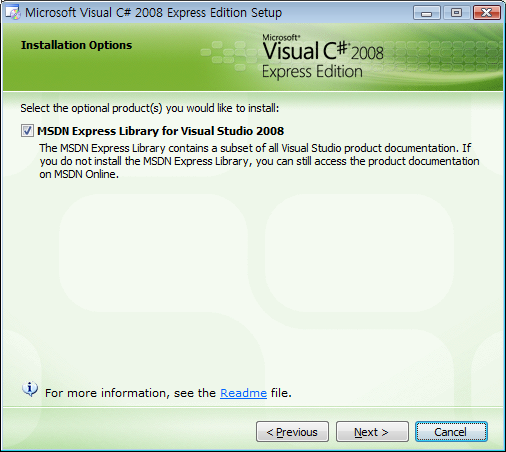Open the Readme file link
Screen dimensions: 506x452
click(243, 393)
